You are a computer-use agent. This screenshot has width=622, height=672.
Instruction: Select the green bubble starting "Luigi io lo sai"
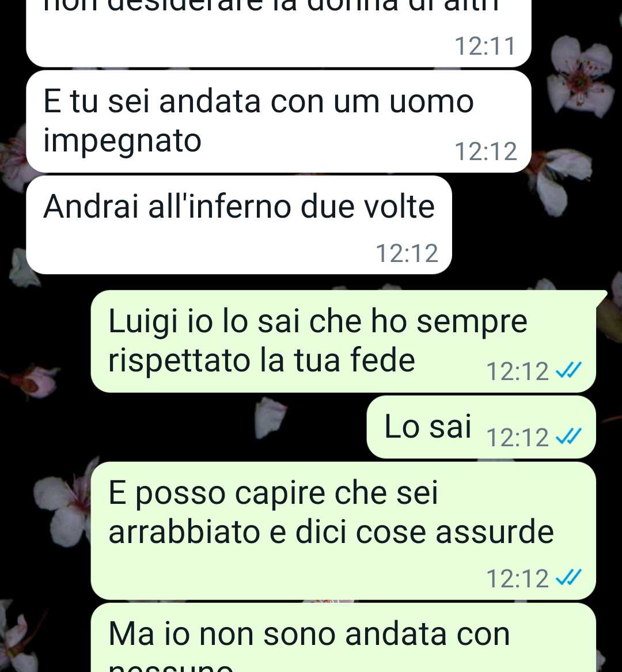pyautogui.click(x=343, y=341)
